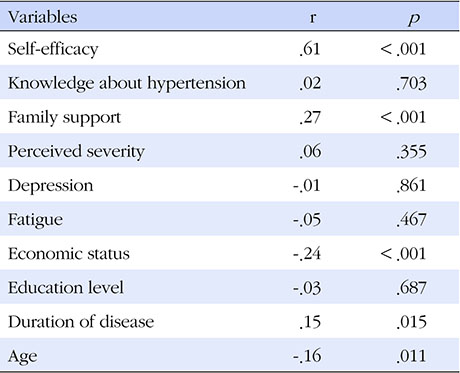Screen dimensions: 460x373
Task: Select the -.16 correlation value
Action: click(x=307, y=356)
